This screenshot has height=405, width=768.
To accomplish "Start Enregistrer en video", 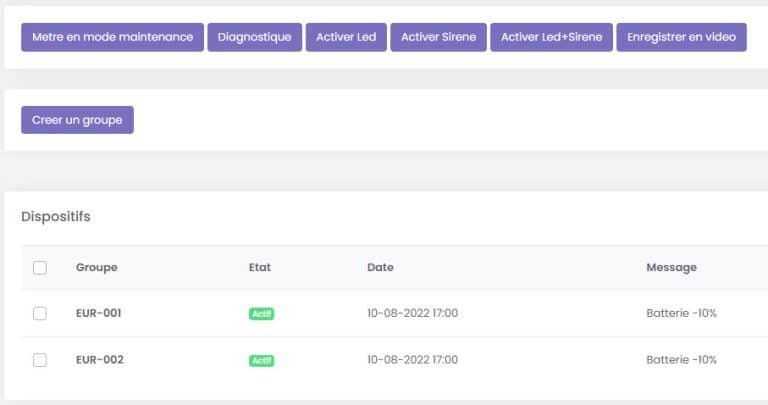I will click(x=681, y=37).
